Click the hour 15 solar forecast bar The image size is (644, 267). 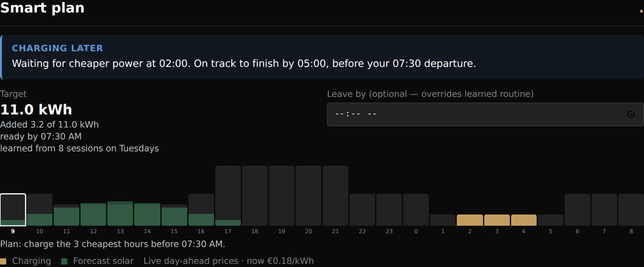pyautogui.click(x=174, y=215)
